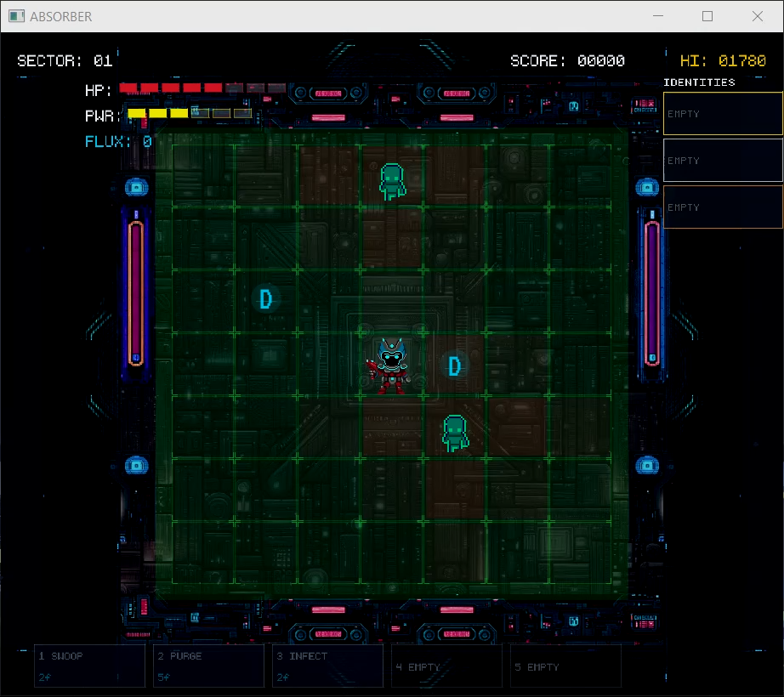Click the first EMPTY identity slot
This screenshot has width=784, height=697.
pos(723,113)
